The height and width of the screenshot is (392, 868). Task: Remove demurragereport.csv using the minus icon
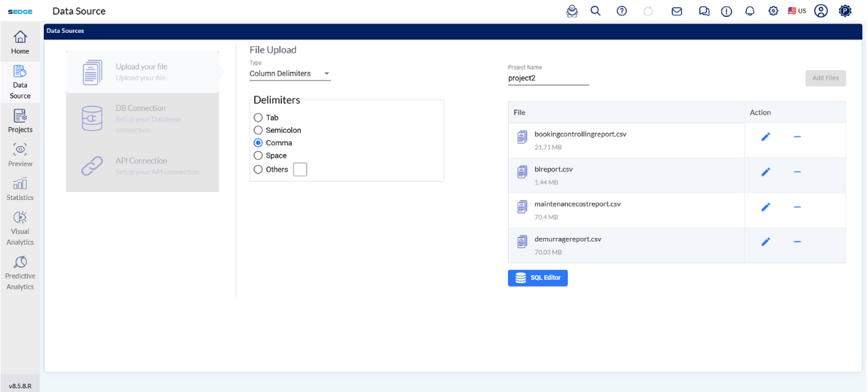[797, 242]
